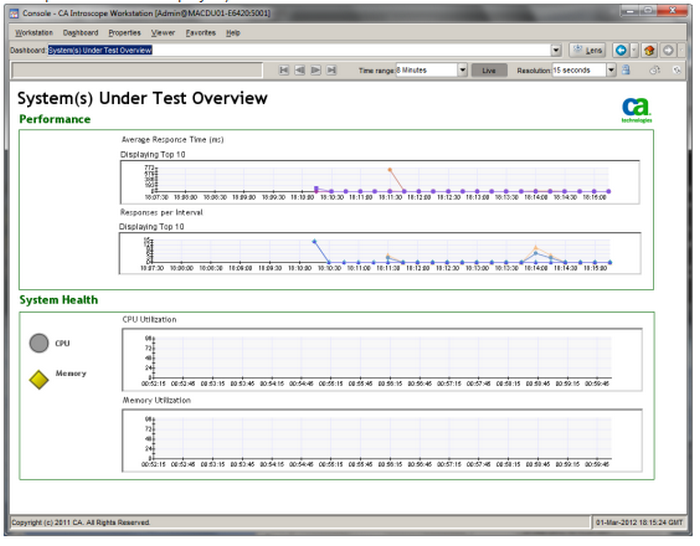The width and height of the screenshot is (700, 546).
Task: Click the Memory yellow diamond status indicator
Action: (x=39, y=378)
